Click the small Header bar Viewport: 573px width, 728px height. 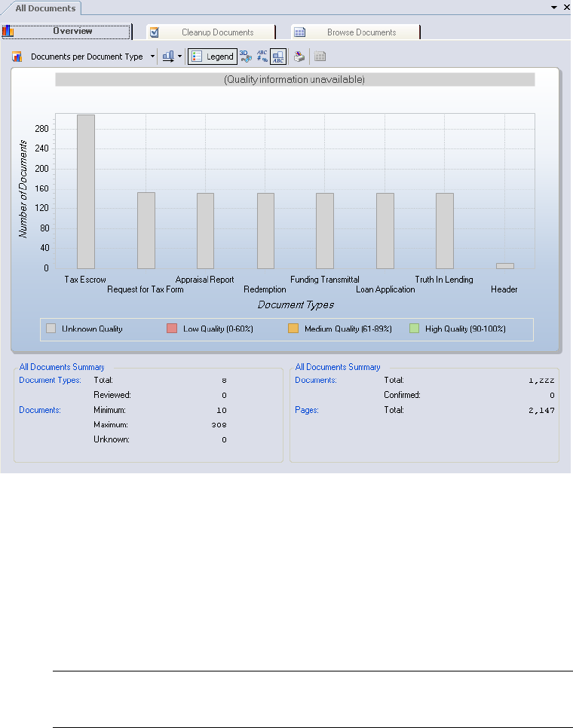(504, 266)
